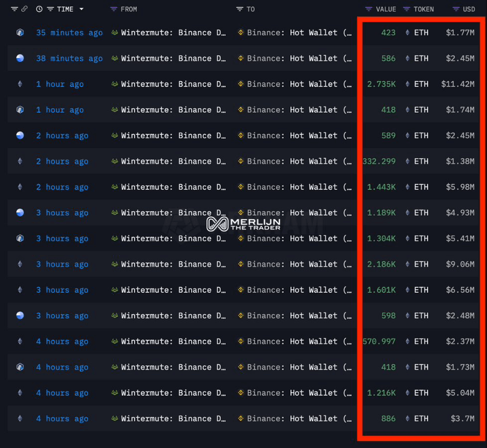Click the clock icon beside TIME

[x=39, y=9]
